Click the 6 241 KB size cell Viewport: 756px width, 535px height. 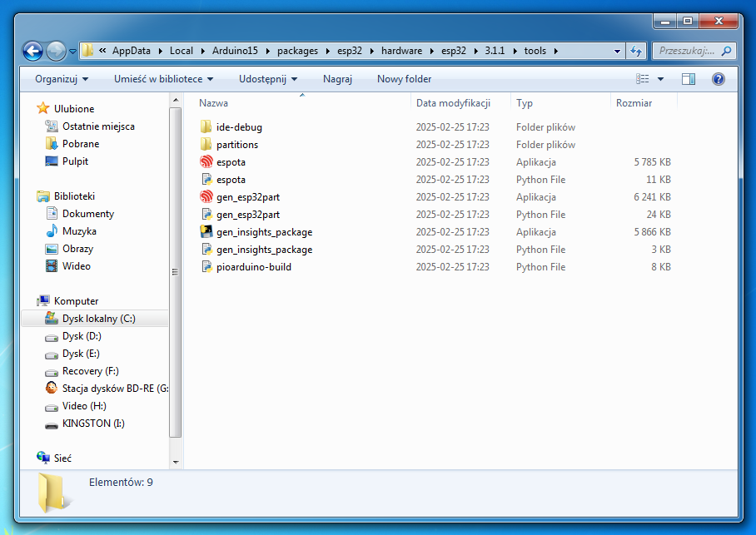click(652, 196)
